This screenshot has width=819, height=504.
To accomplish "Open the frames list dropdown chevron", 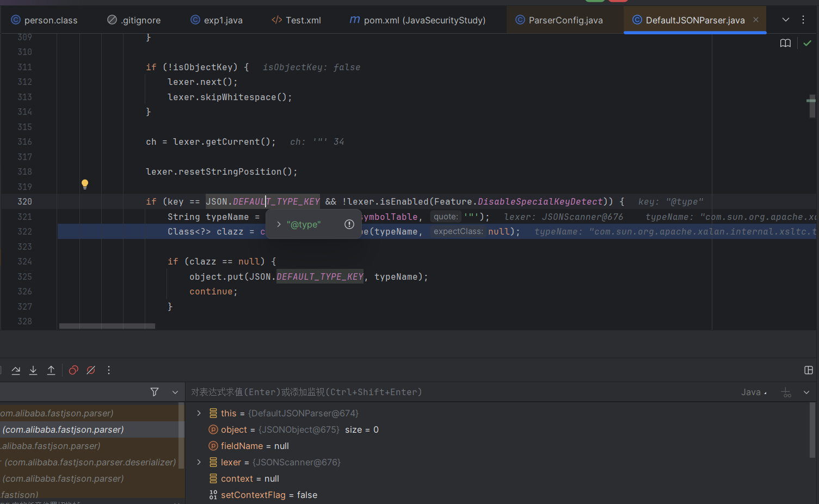I will click(175, 392).
